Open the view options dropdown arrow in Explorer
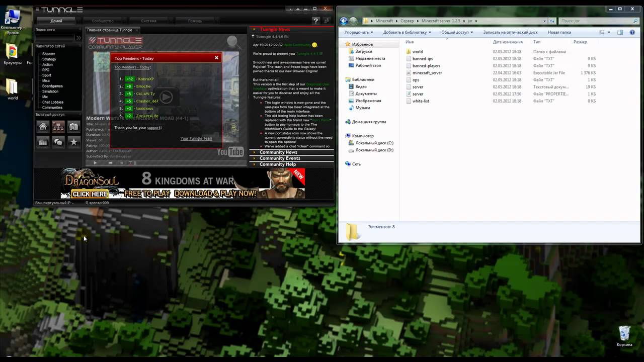Screen dimensions: 644x362 click(609, 32)
